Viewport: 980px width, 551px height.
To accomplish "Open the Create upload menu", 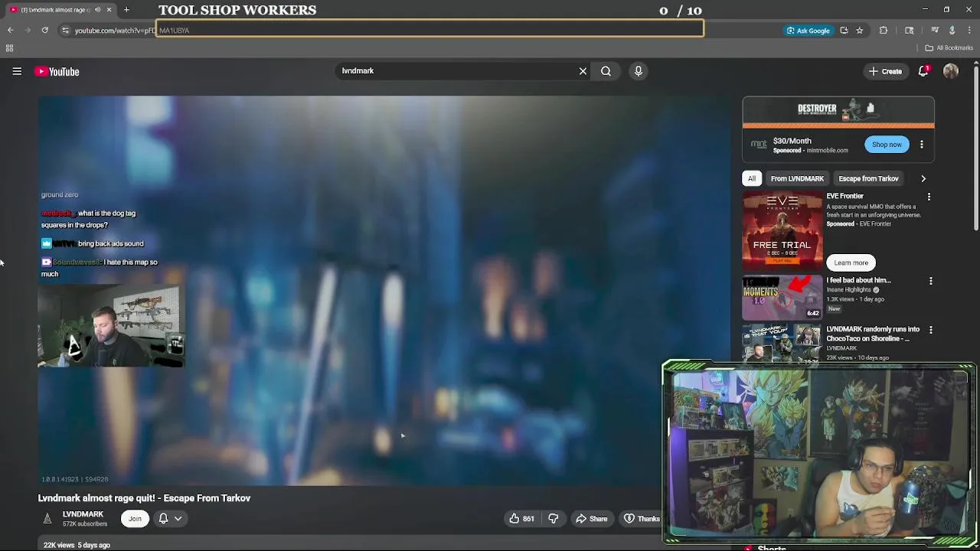I will coord(885,71).
